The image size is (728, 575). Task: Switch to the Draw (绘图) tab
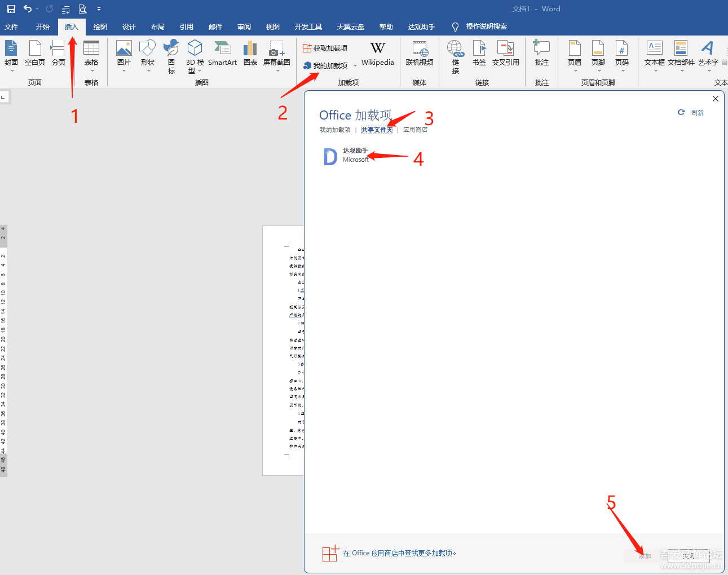pos(100,27)
